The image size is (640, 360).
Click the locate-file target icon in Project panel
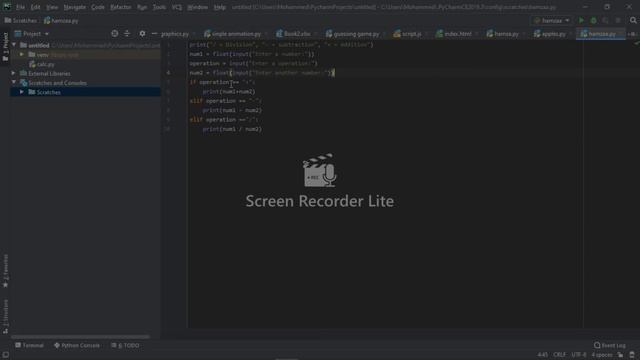coord(115,34)
